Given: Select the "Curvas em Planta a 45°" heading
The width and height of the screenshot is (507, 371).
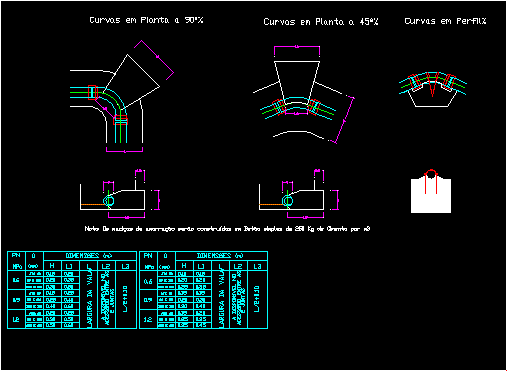Looking at the screenshot, I should coord(321,22).
